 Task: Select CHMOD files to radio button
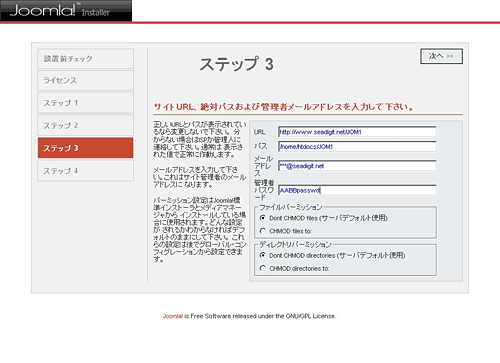point(263,231)
